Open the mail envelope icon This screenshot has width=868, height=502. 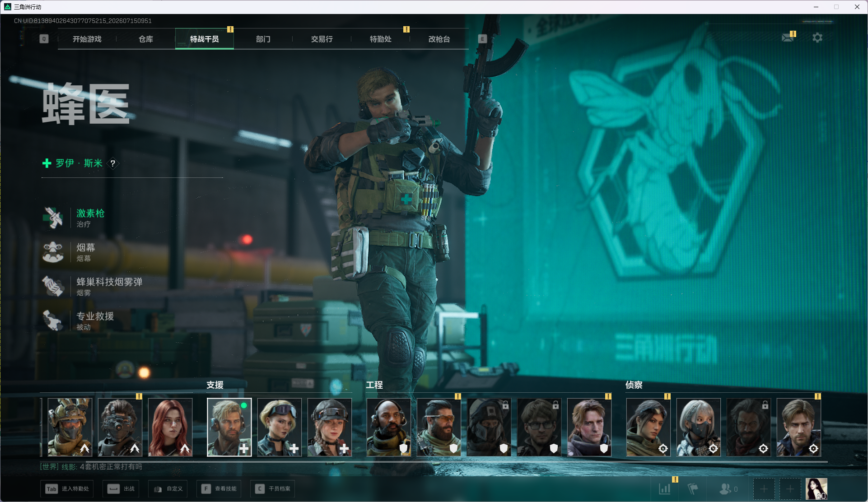(788, 37)
